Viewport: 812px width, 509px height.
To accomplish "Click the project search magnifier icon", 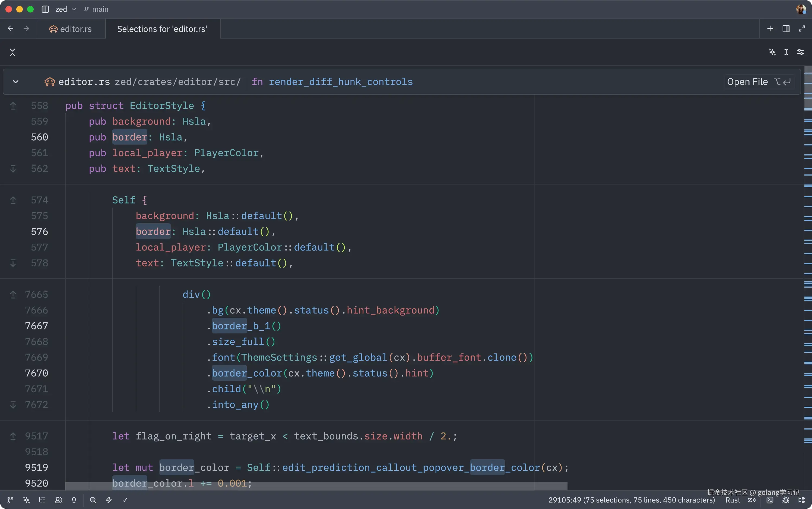I will click(93, 500).
